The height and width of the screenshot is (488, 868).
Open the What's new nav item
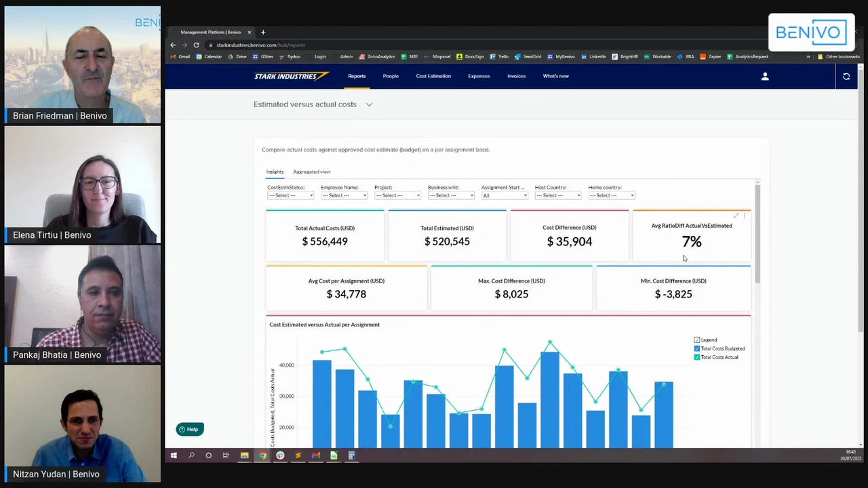point(555,76)
